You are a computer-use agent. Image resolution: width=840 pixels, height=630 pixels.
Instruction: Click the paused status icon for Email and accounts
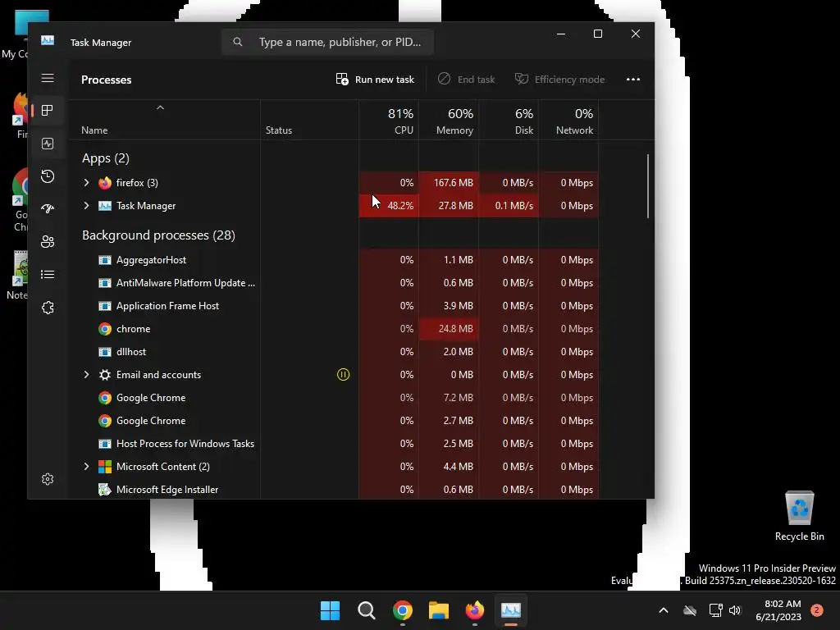(x=344, y=374)
